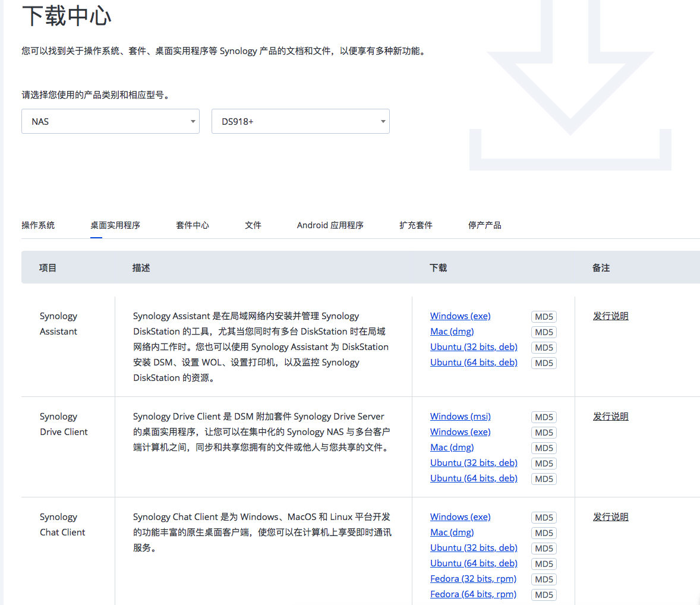
Task: Show MD5 for Chat Client Ubuntu 32 bits
Action: tap(544, 549)
